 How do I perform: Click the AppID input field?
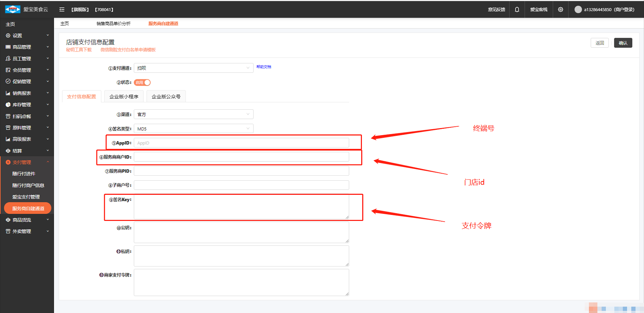(241, 143)
